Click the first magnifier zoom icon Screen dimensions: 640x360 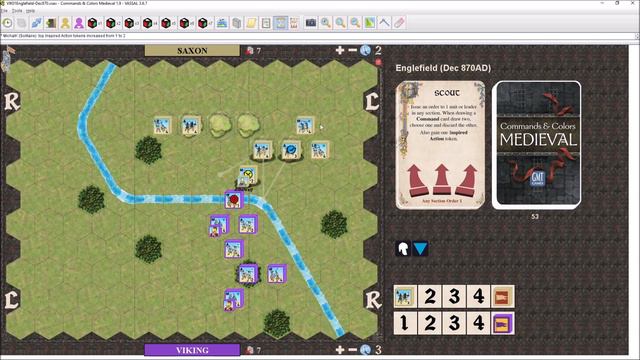(x=326, y=23)
